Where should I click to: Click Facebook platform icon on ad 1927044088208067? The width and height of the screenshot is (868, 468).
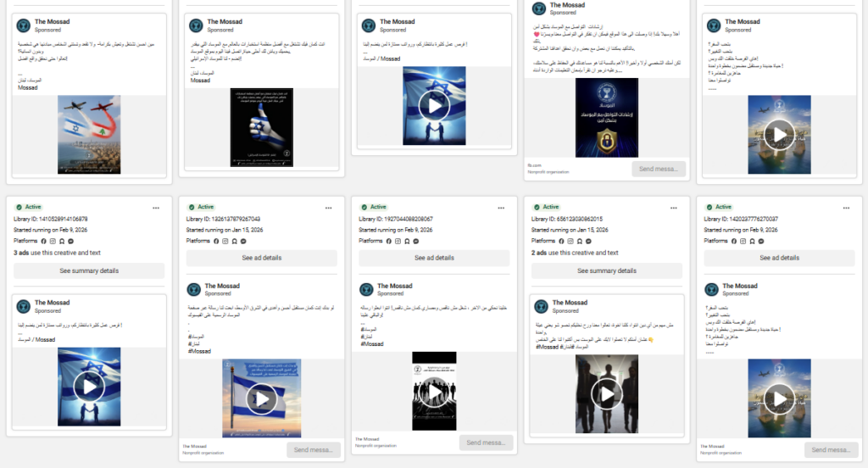388,241
